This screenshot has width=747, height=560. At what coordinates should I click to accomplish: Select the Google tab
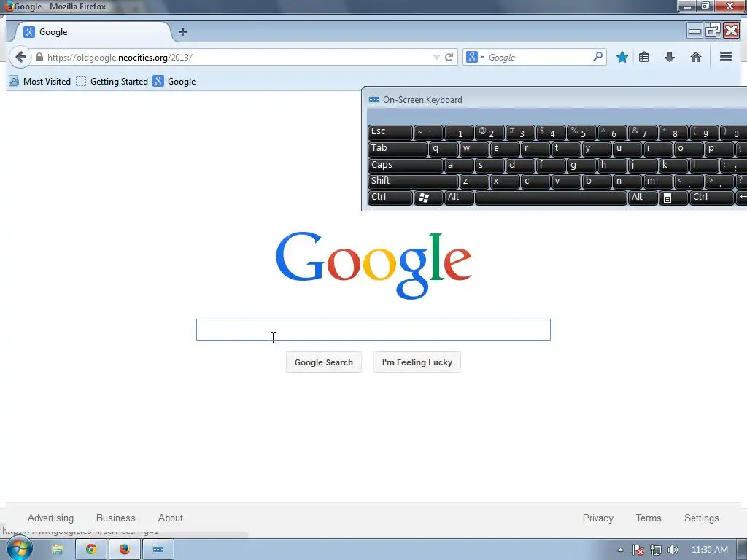[93, 32]
